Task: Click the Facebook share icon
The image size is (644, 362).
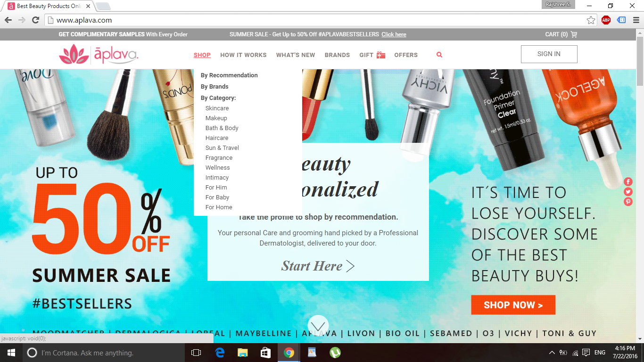Action: point(628,182)
